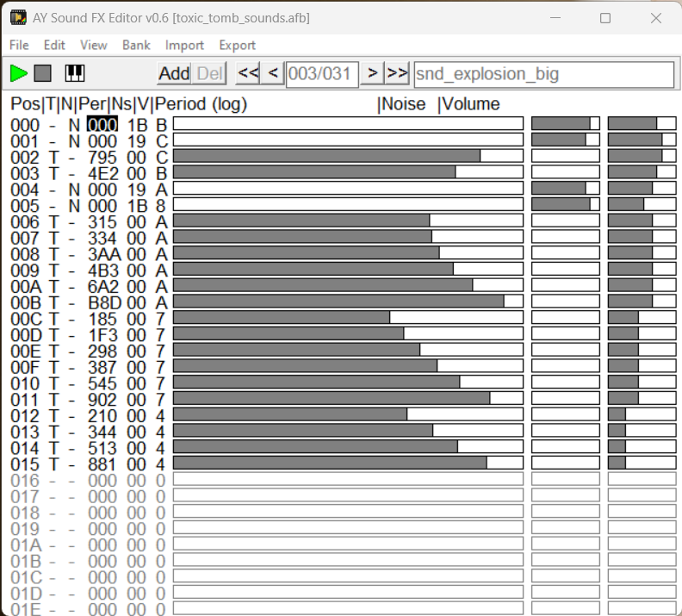Click the effect number field 003/031

[x=322, y=74]
